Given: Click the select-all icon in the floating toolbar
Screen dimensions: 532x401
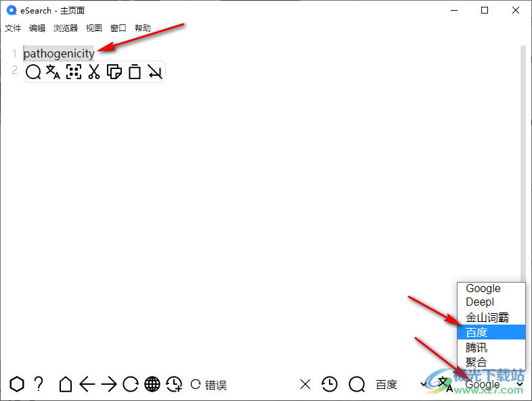Looking at the screenshot, I should (x=74, y=72).
